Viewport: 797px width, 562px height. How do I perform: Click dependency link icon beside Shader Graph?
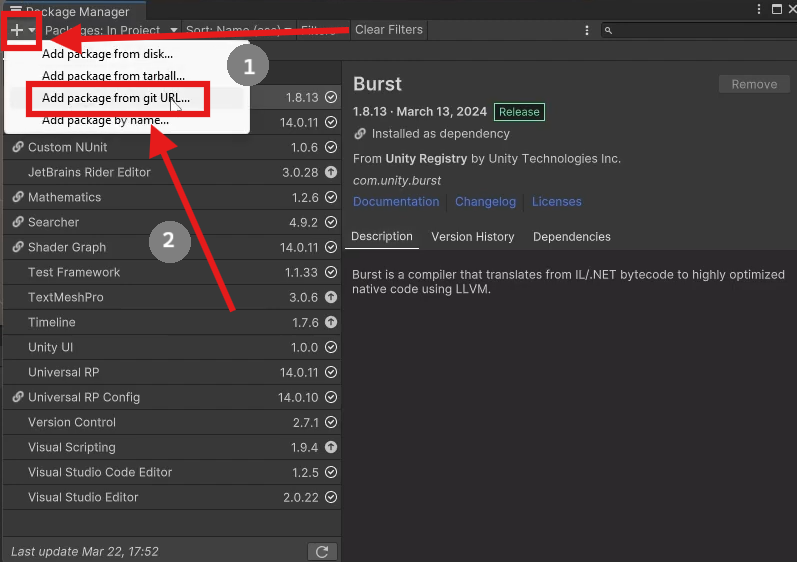click(x=18, y=247)
